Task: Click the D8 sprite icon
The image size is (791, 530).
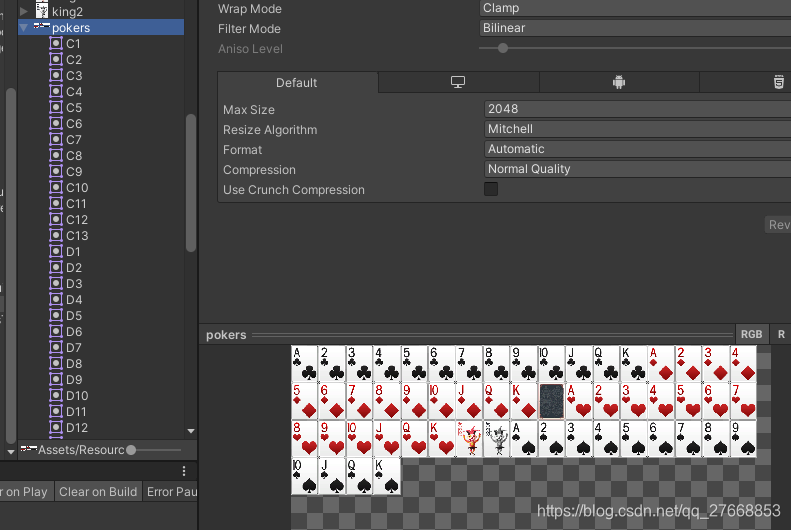Action: coord(56,364)
